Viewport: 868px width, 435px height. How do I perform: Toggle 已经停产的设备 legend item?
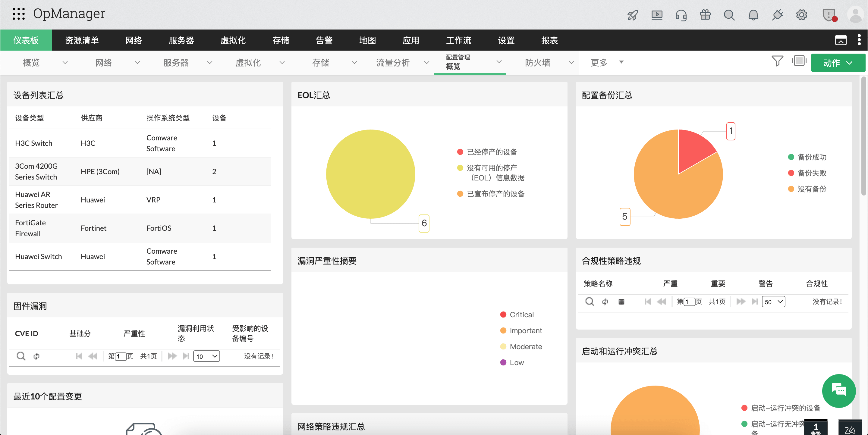coord(487,152)
